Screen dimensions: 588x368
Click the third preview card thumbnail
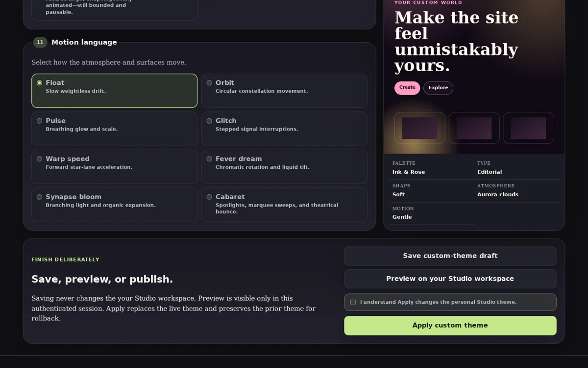pyautogui.click(x=528, y=128)
